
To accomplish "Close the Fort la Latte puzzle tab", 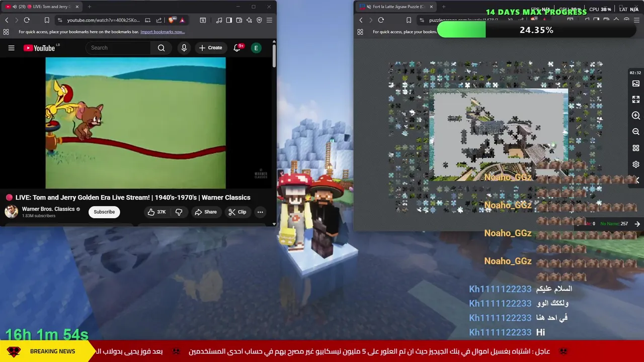I will point(431,7).
